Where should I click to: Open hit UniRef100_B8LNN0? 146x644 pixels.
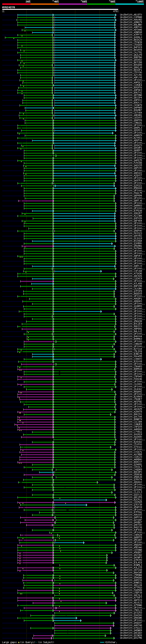pos(131,25)
